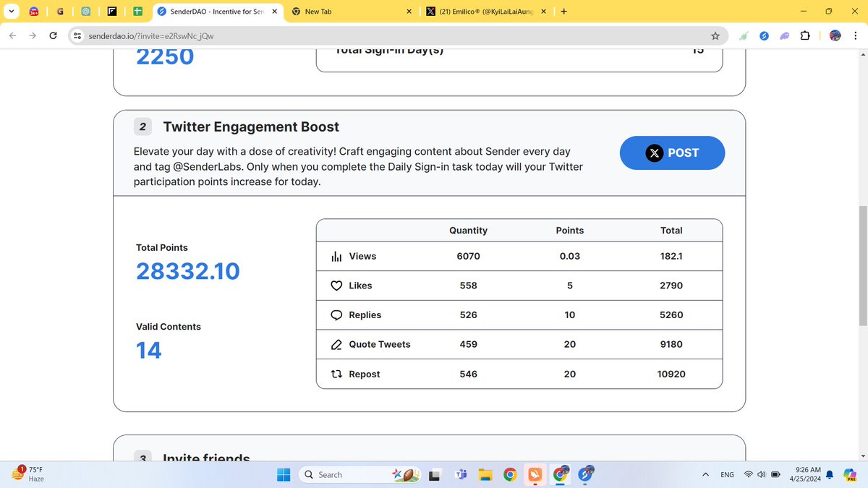
Task: Click Repost total 10920
Action: click(671, 374)
